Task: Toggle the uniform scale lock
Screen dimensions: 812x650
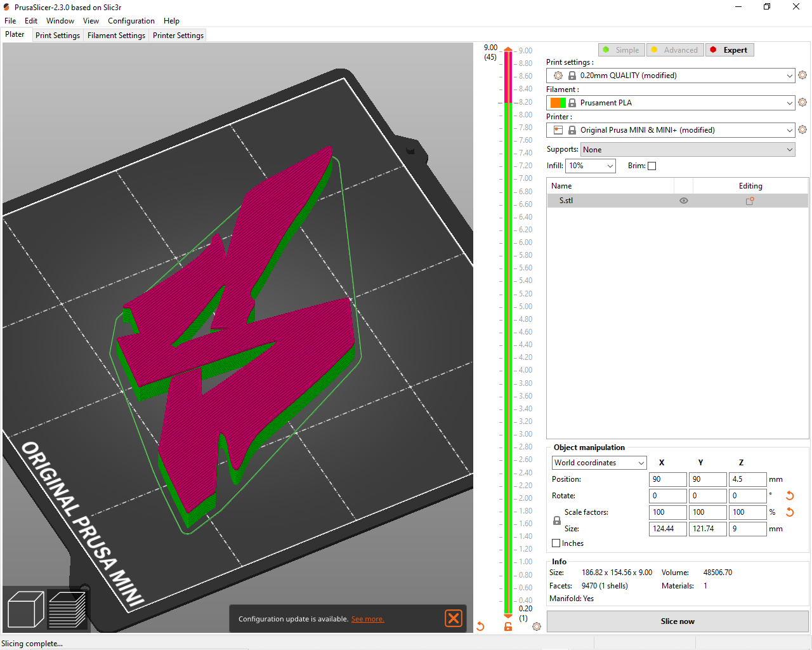Action: (557, 521)
